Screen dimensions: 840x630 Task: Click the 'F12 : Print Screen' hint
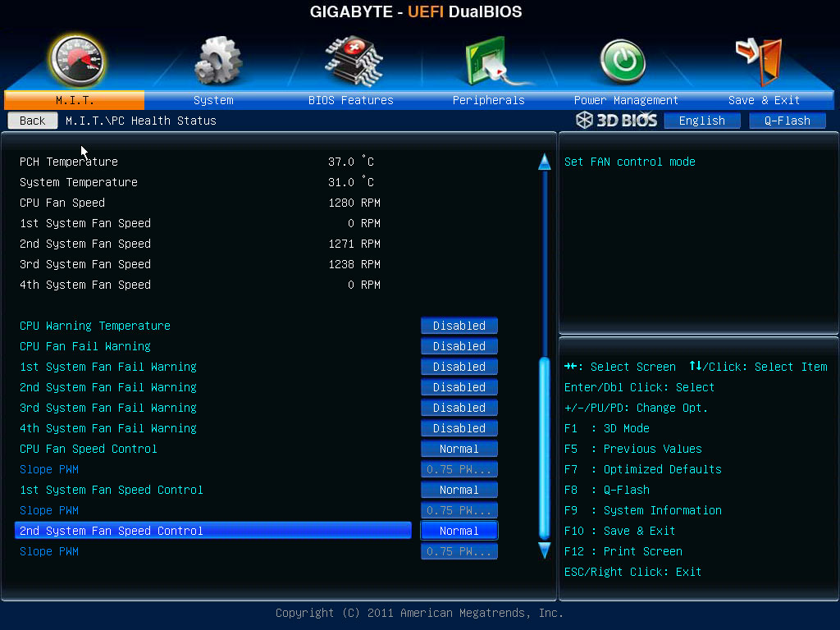(x=623, y=551)
